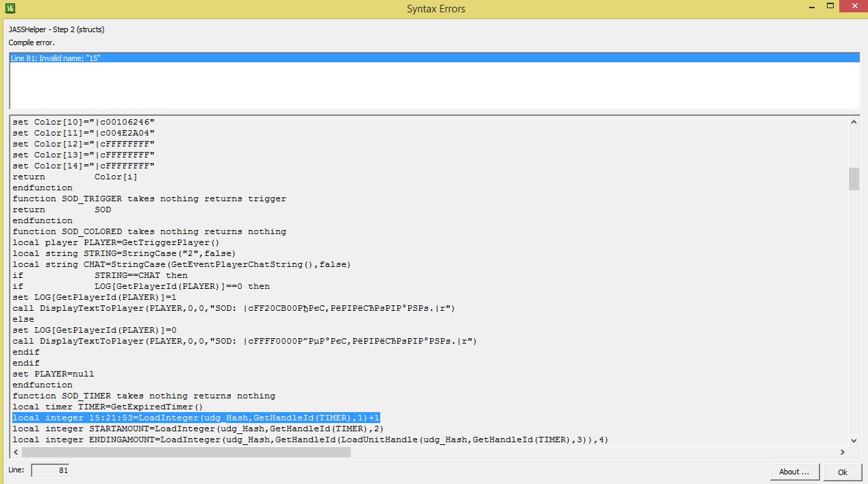The image size is (868, 484).
Task: Click the line "local integer ENDINGAMOUNT=LoadInteger"
Action: point(310,440)
